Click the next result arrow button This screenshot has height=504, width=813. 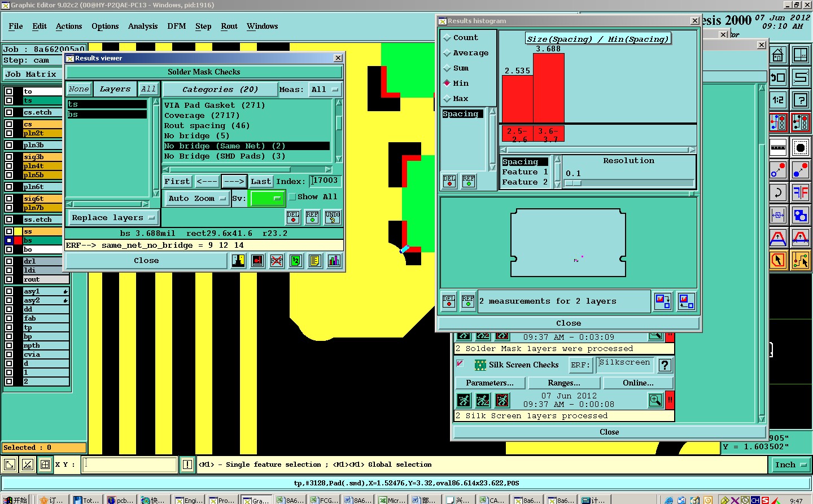[233, 181]
